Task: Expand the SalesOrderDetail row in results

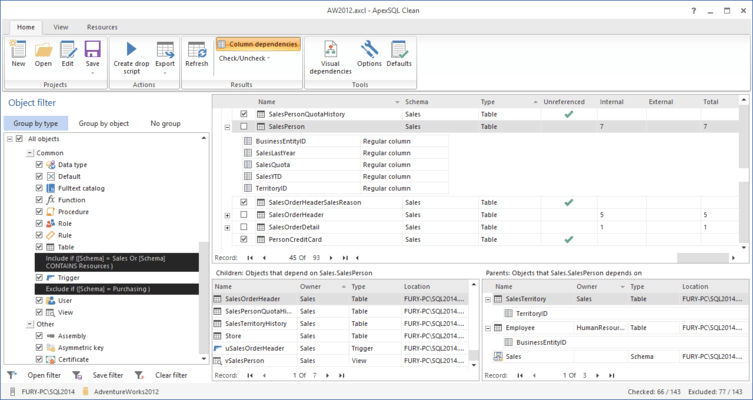Action: (227, 228)
